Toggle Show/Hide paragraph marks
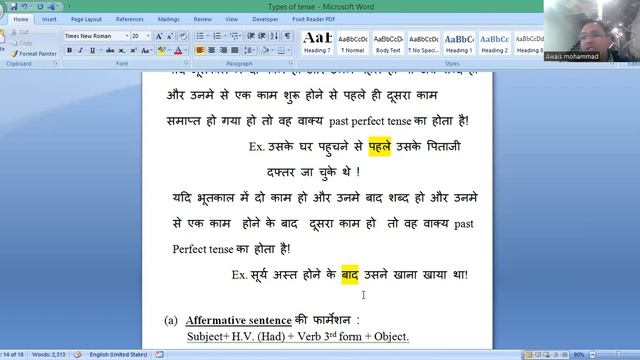Image resolution: width=640 pixels, height=360 pixels. 287,36
